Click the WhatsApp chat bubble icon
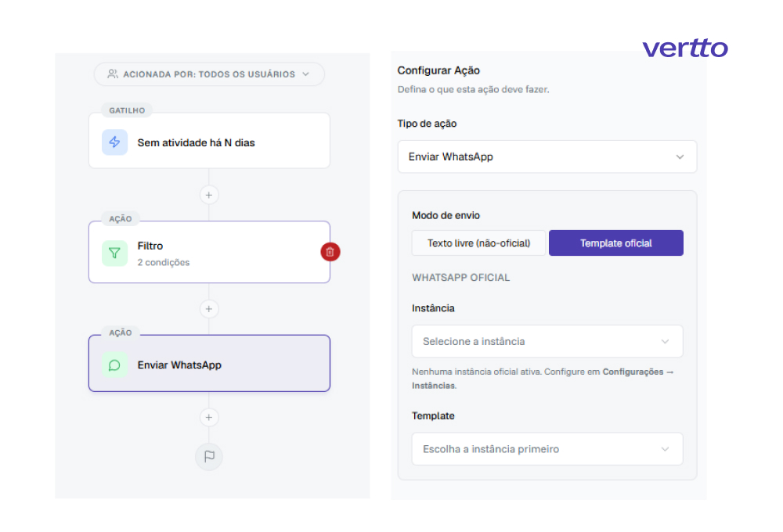The width and height of the screenshot is (783, 532). click(x=114, y=365)
